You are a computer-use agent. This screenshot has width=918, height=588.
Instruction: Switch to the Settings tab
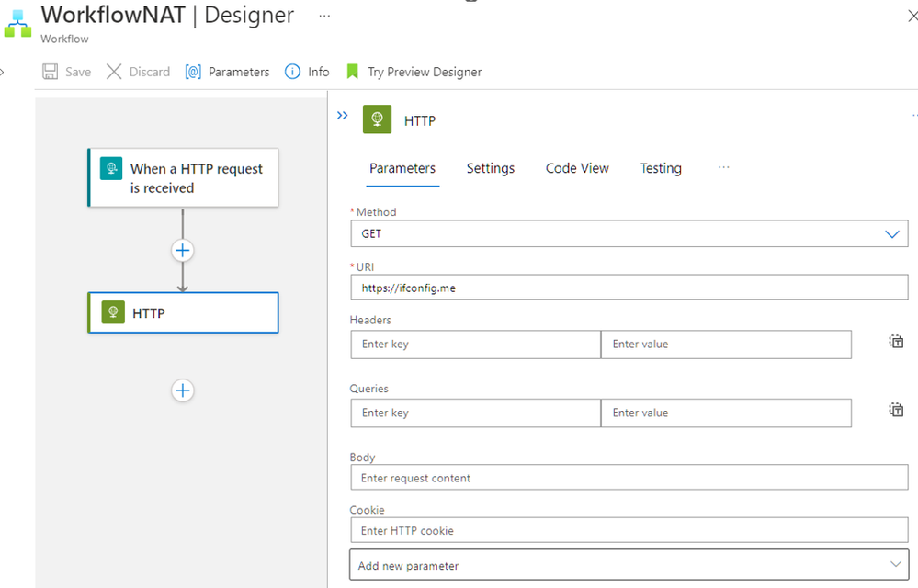(x=491, y=168)
